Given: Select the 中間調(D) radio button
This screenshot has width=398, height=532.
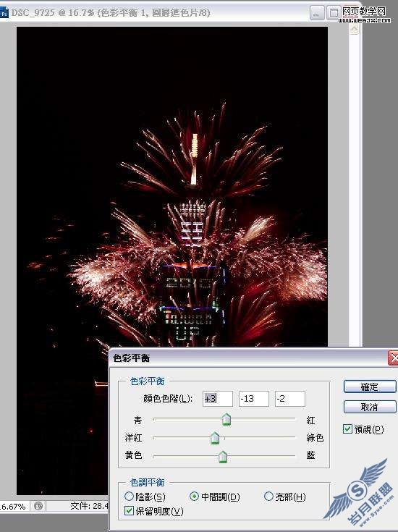Looking at the screenshot, I should point(194,497).
